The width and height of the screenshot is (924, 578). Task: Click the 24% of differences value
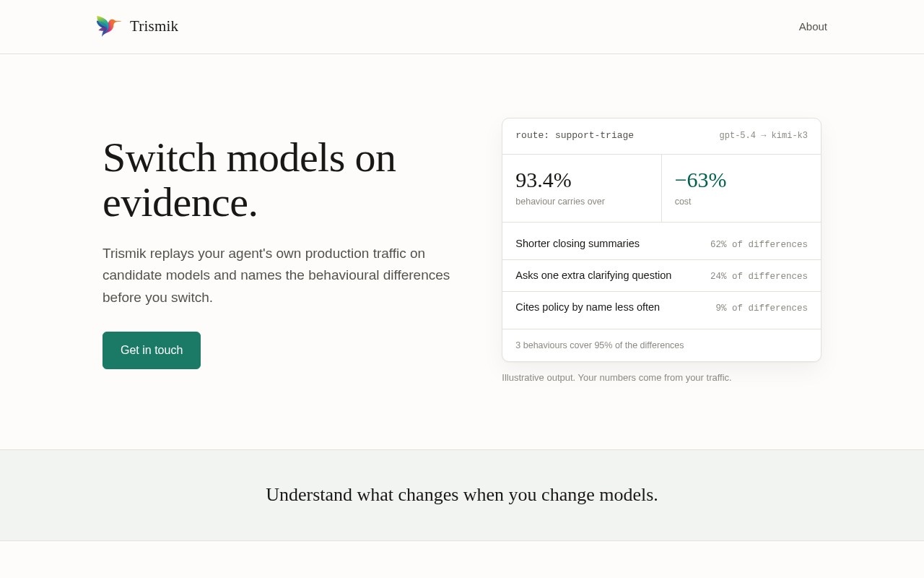point(759,277)
